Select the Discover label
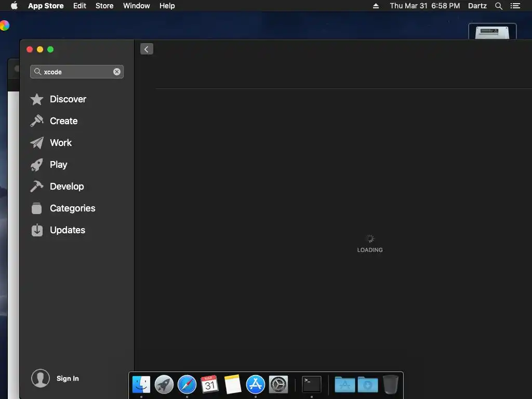The image size is (532, 399). point(68,99)
